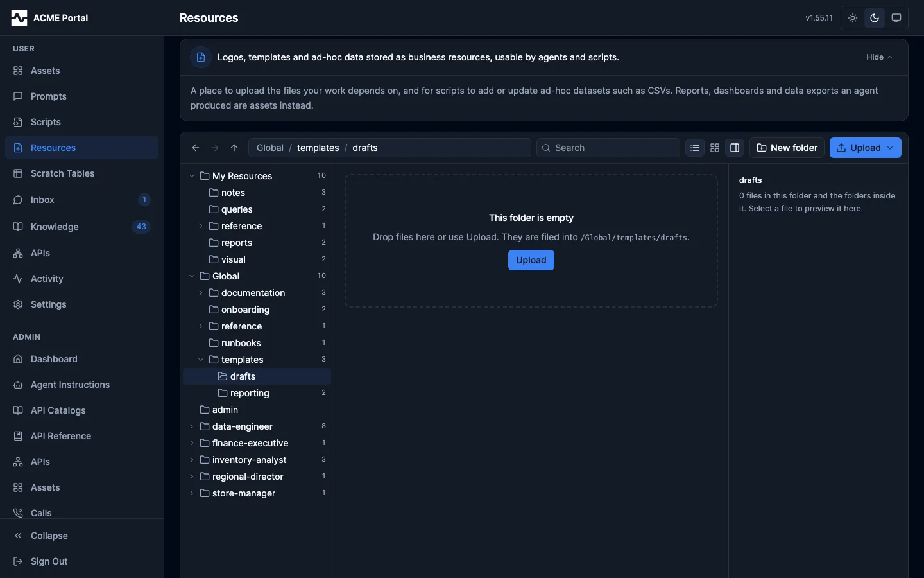Open the admin Dashboard

point(81,359)
